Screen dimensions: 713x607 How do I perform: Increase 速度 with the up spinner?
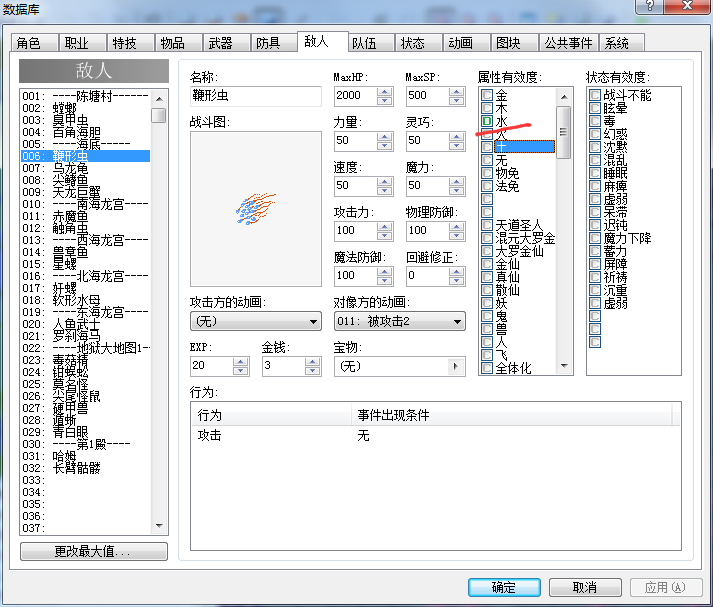(385, 181)
